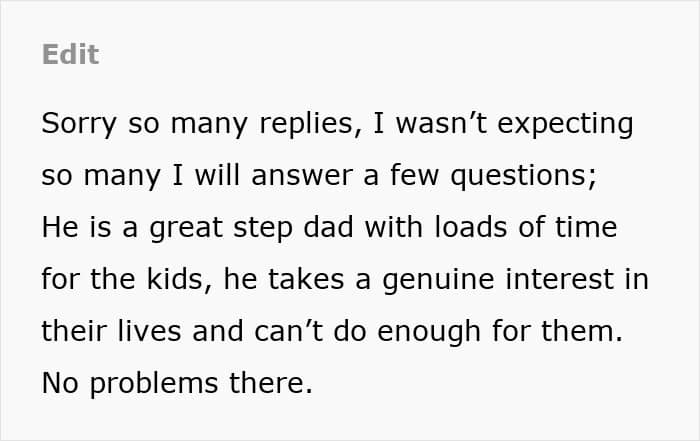This screenshot has width=700, height=441.
Task: Click the word "there." at text end
Action: pos(271,383)
